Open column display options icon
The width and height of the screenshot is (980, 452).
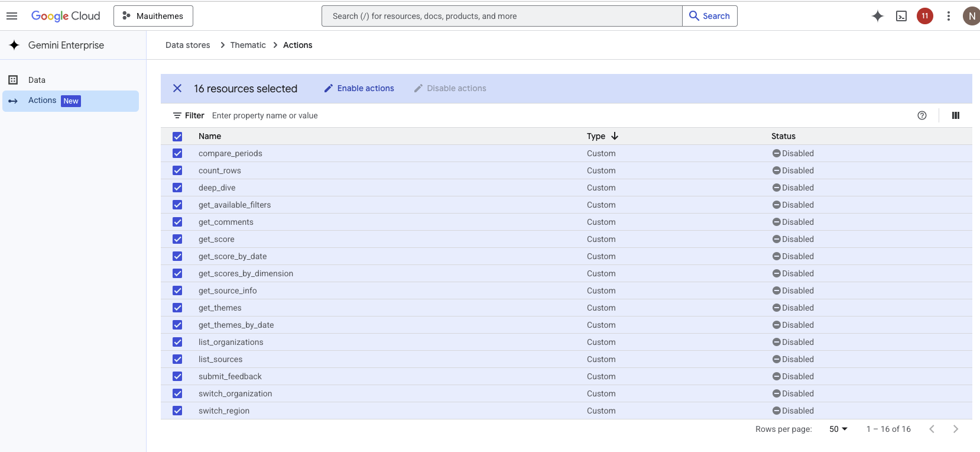pyautogui.click(x=956, y=115)
